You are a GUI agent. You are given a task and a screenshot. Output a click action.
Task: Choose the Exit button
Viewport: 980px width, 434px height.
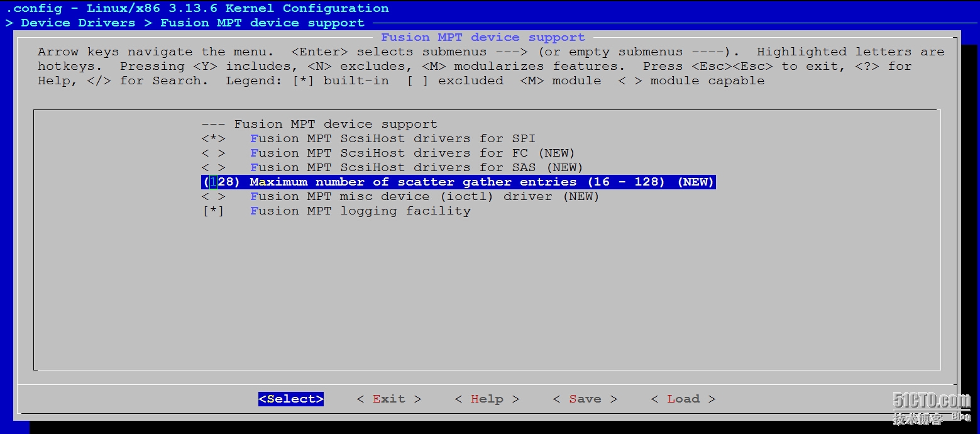click(x=388, y=399)
